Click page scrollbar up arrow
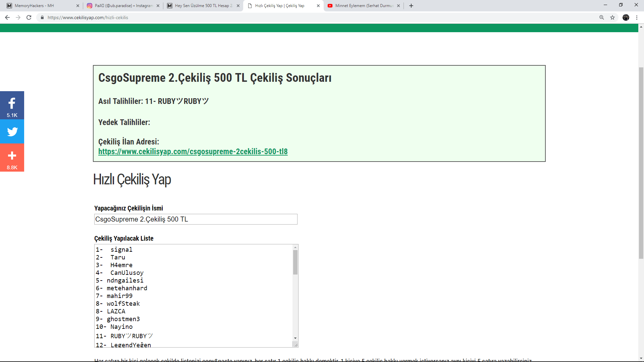The width and height of the screenshot is (644, 362). [x=641, y=27]
